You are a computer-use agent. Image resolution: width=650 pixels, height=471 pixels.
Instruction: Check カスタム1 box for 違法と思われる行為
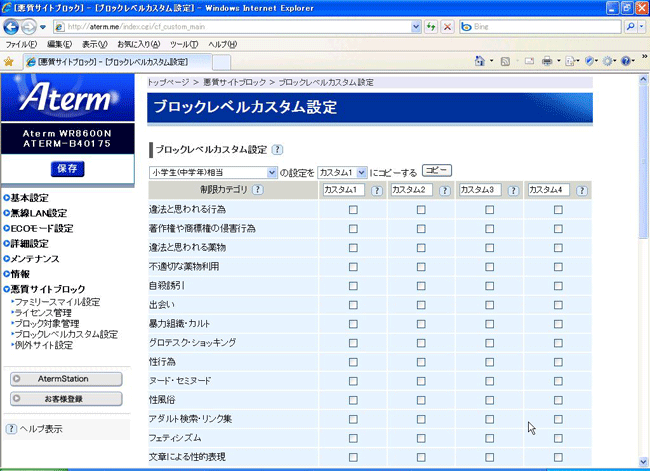[x=353, y=210]
